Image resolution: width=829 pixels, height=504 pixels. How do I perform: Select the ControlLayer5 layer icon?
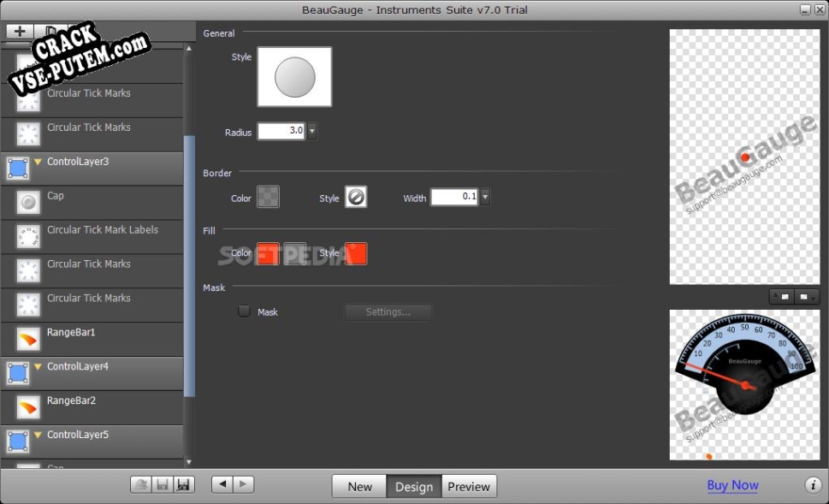coord(17,441)
